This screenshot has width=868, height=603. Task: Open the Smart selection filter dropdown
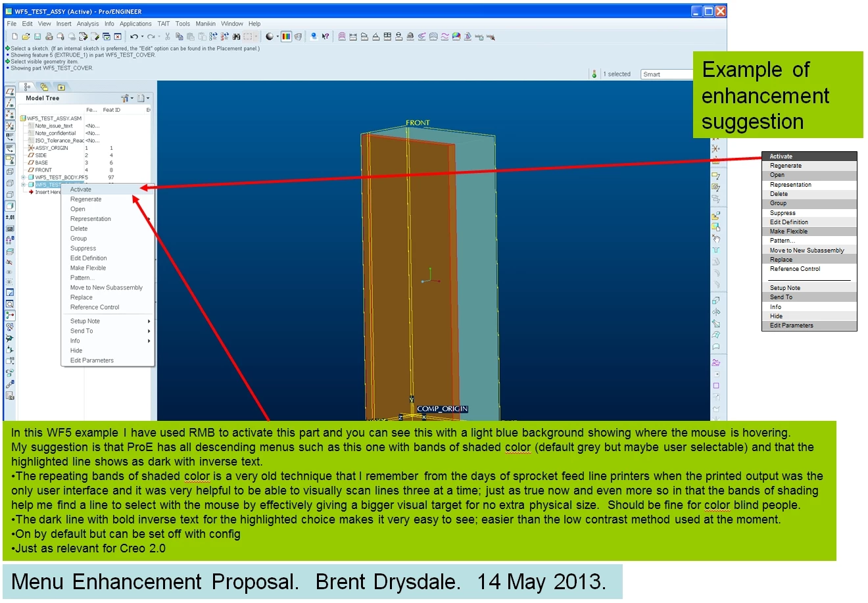tap(667, 74)
